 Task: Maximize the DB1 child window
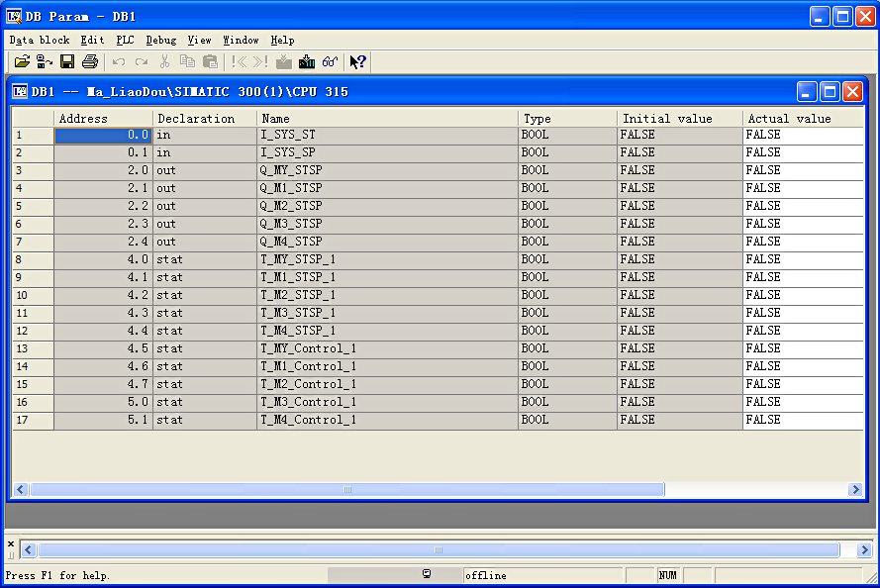click(830, 91)
